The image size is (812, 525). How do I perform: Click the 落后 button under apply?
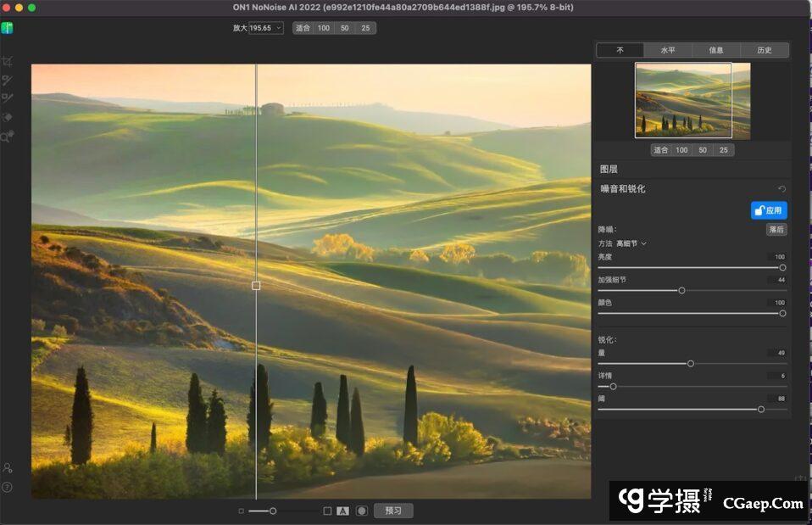point(776,230)
